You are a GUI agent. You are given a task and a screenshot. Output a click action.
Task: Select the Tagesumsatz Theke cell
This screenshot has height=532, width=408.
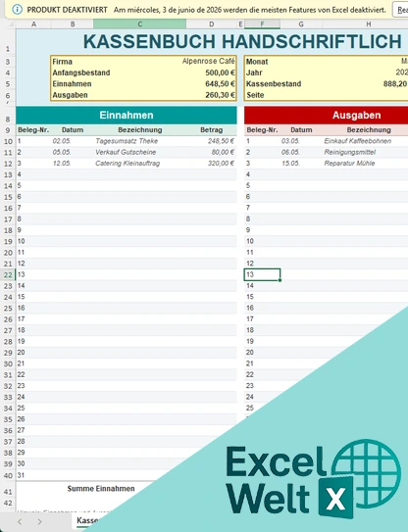coord(127,141)
